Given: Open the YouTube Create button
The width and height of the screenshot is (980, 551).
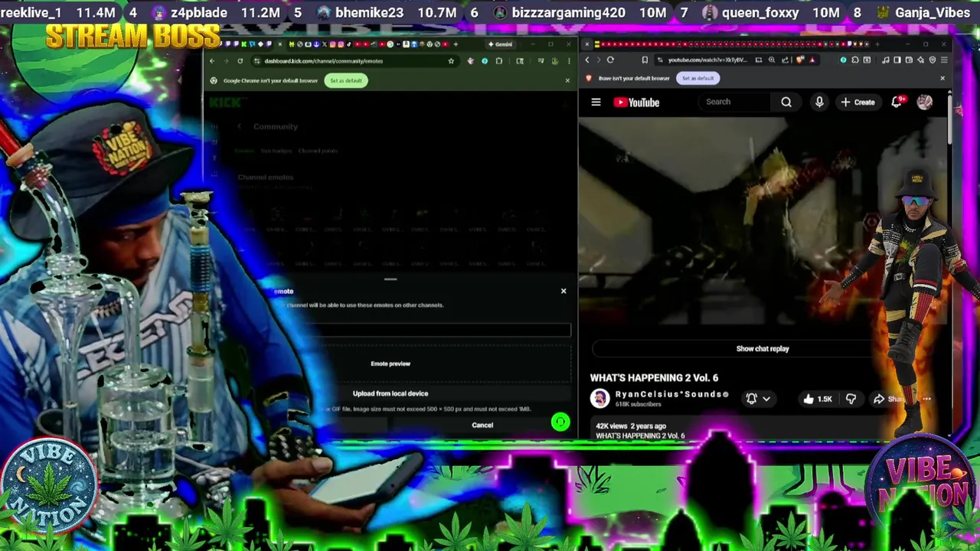Looking at the screenshot, I should [857, 102].
